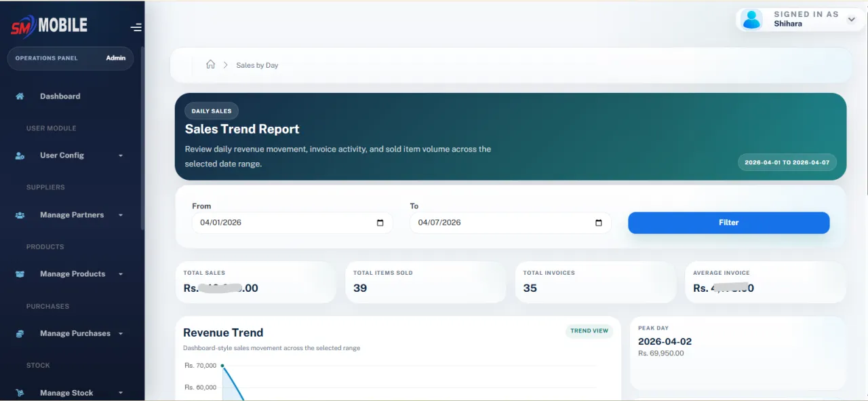Toggle the sidebar collapse hamburger icon
The image size is (868, 401).
coord(136,28)
